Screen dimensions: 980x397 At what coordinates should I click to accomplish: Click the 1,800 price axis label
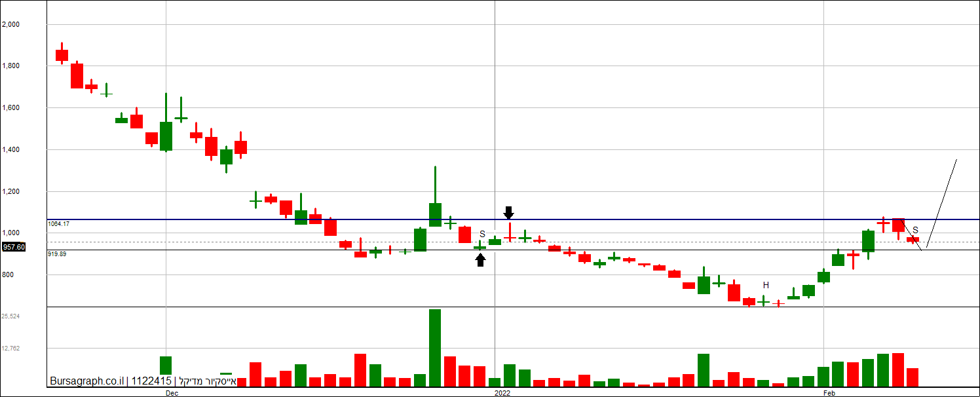11,66
